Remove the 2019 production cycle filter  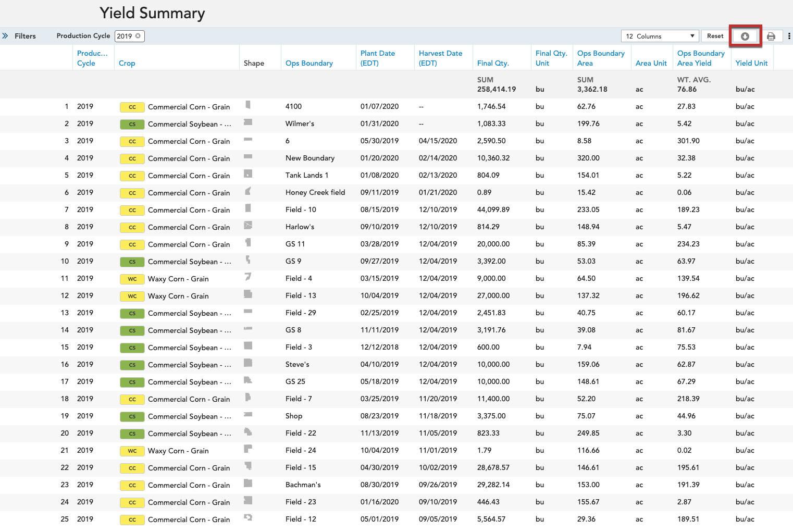coord(138,36)
